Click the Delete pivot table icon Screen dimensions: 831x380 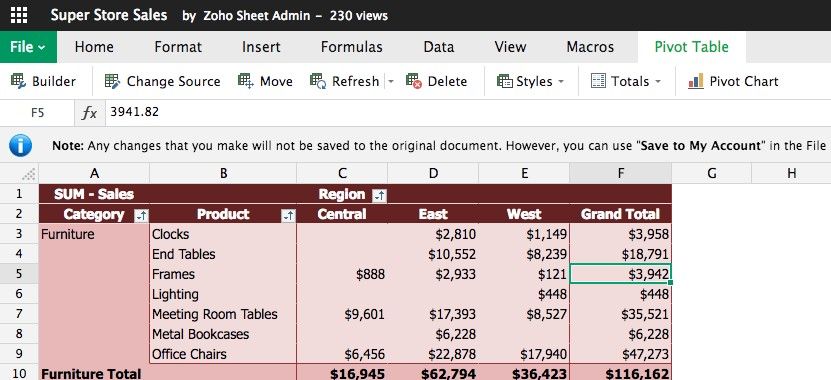coord(414,81)
